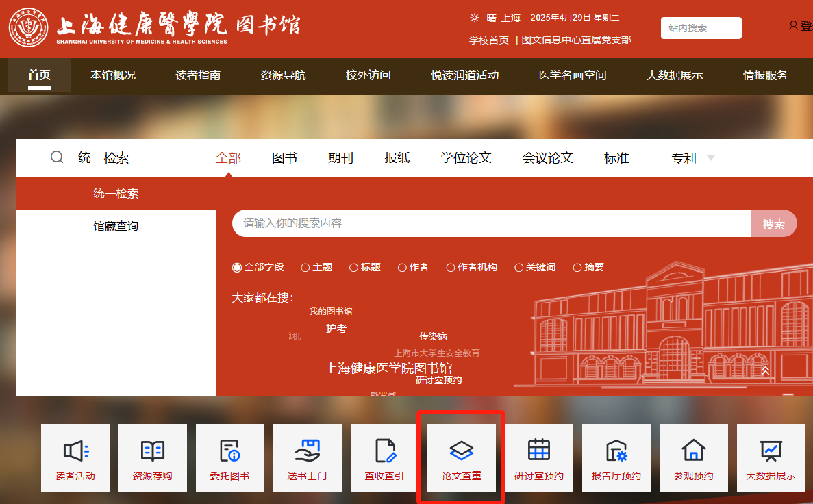Select the 主题 radio button
This screenshot has height=504, width=813.
[305, 268]
